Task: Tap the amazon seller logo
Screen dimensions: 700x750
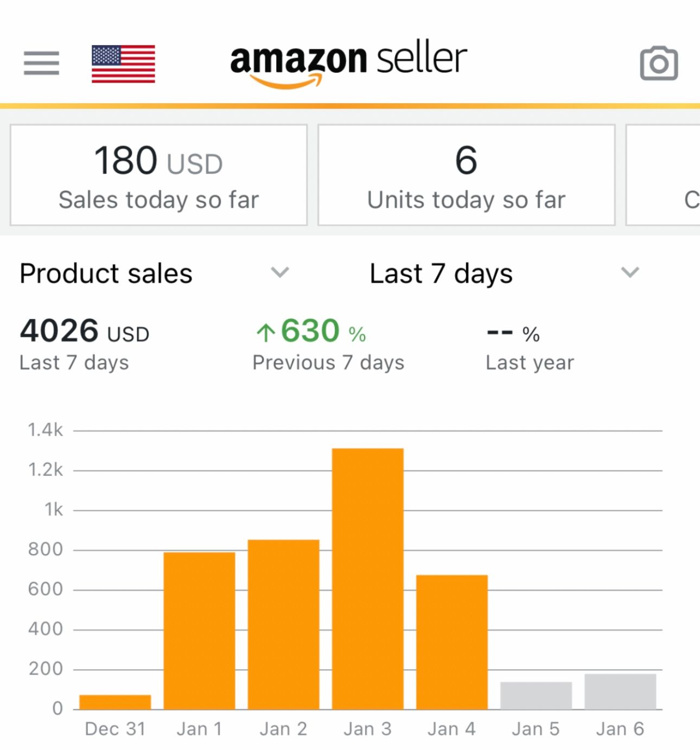Action: point(348,64)
